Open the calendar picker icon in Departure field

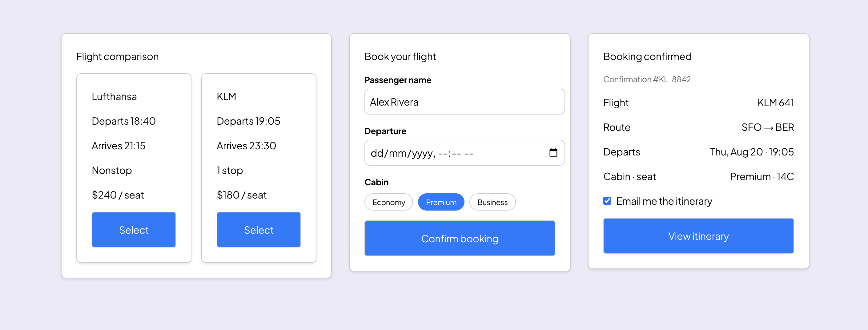pyautogui.click(x=553, y=153)
